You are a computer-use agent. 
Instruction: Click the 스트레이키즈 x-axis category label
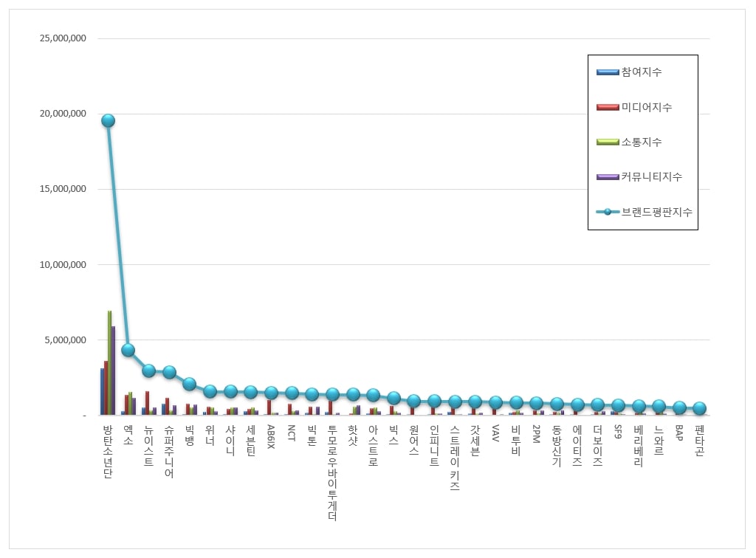coord(455,458)
